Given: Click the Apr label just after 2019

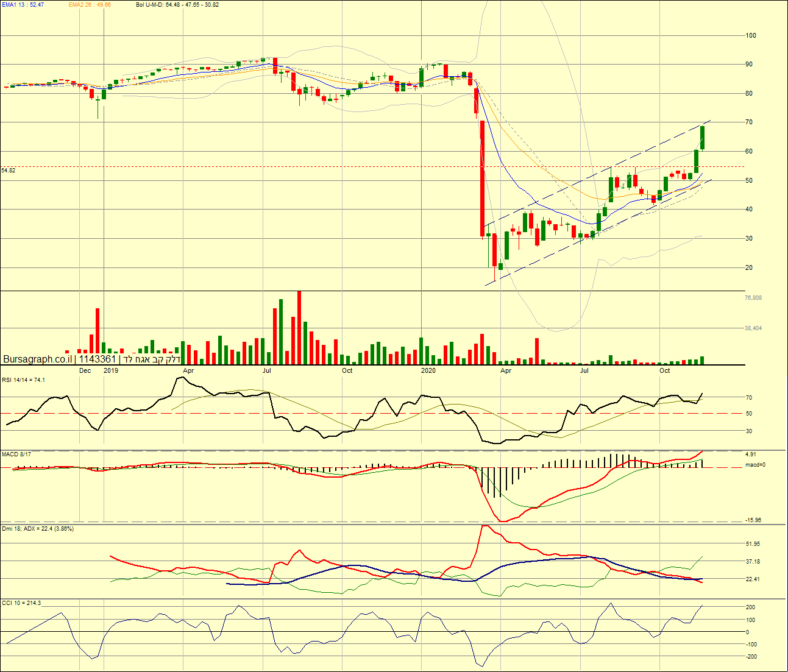Looking at the screenshot, I should pyautogui.click(x=188, y=370).
